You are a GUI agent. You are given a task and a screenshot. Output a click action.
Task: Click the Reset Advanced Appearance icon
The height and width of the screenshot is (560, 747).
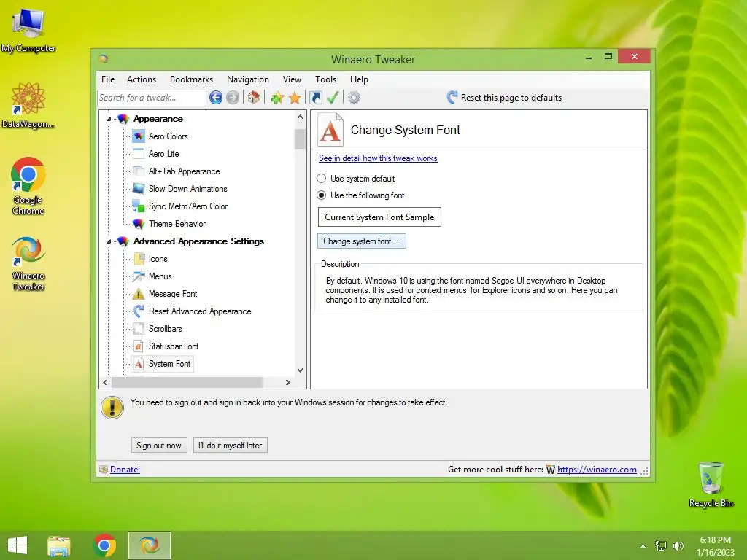tap(139, 311)
